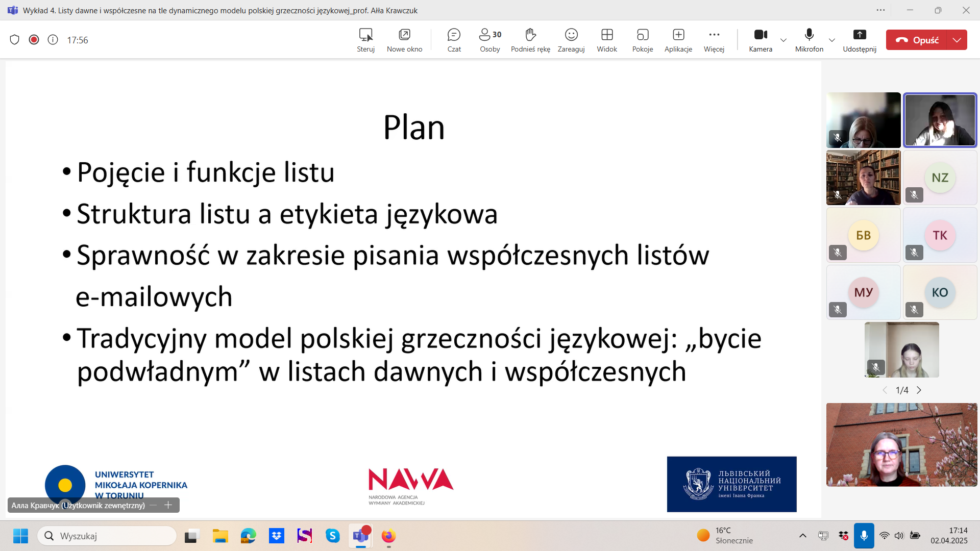Expand the microphone options chevron
The height and width of the screenshot is (551, 980).
pyautogui.click(x=832, y=40)
